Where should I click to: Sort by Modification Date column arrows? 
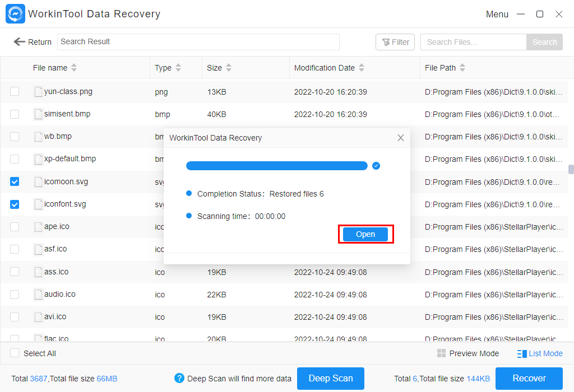[362, 68]
